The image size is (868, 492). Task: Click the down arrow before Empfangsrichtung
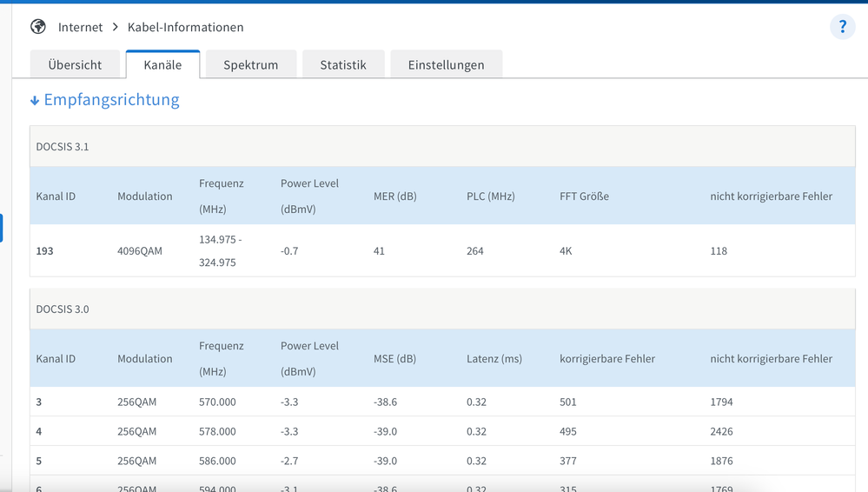pyautogui.click(x=35, y=101)
